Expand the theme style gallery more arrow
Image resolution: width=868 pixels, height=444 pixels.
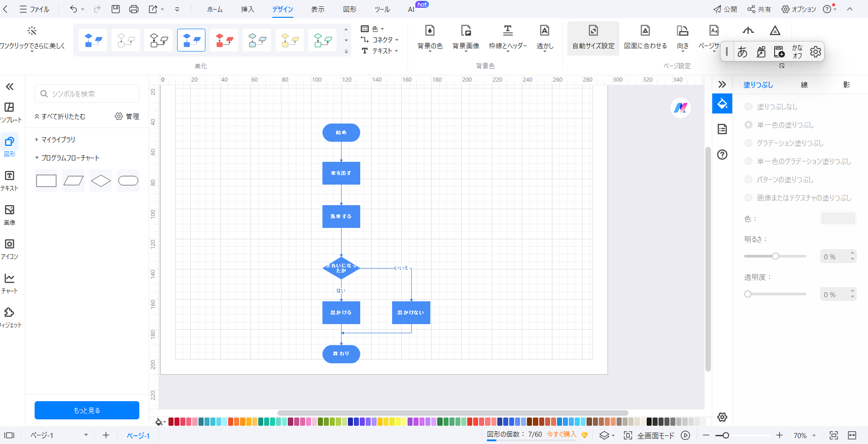click(346, 52)
